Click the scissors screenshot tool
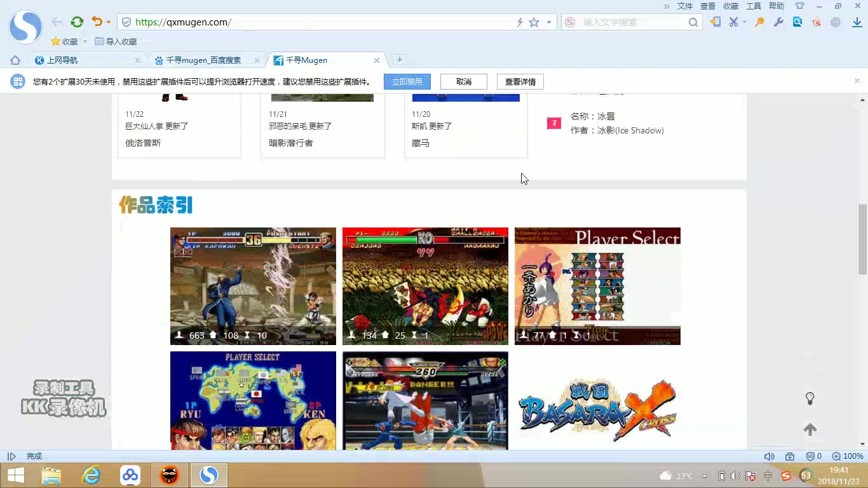 point(734,22)
